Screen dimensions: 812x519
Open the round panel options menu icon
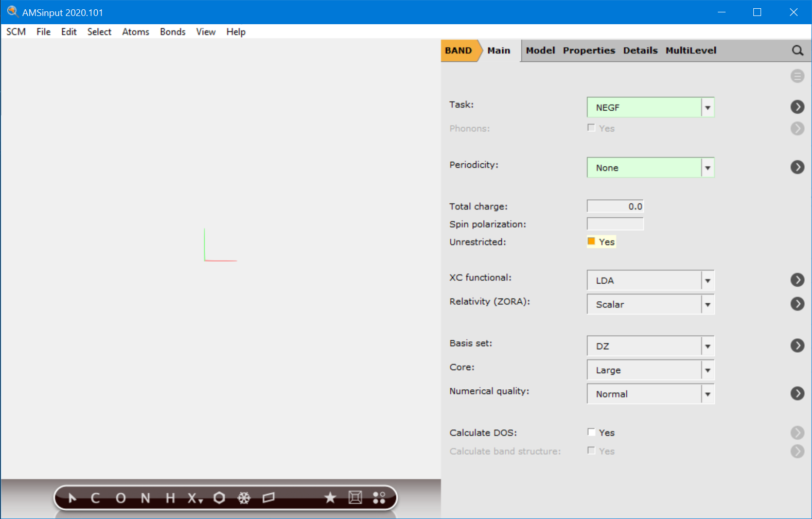click(x=798, y=76)
